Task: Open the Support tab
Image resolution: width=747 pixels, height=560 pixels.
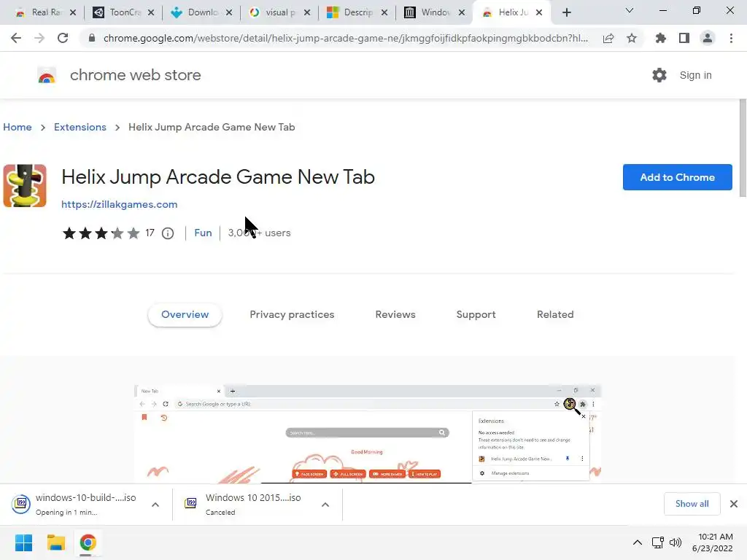Action: click(x=476, y=315)
